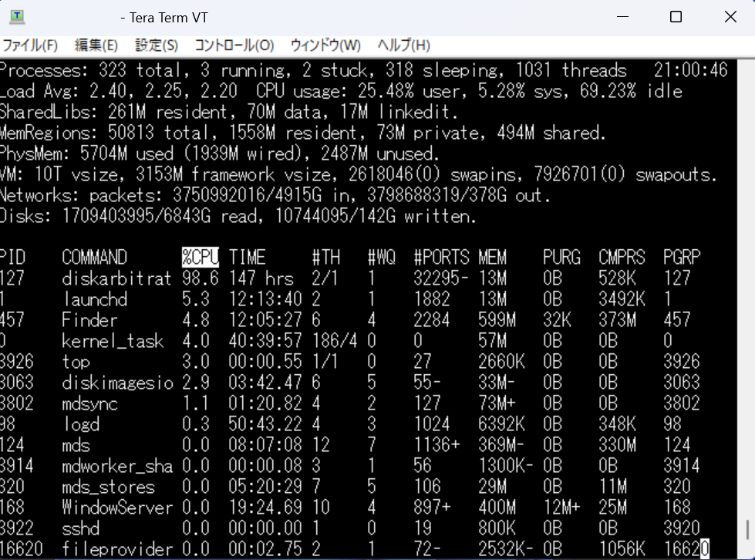Click the Tera Term icon in title bar
Screen dimensions: 755x560
click(17, 17)
